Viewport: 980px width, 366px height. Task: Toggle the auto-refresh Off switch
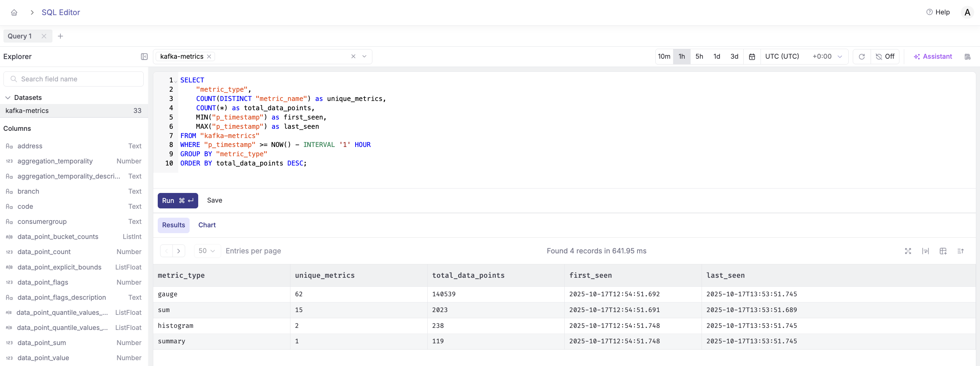885,57
